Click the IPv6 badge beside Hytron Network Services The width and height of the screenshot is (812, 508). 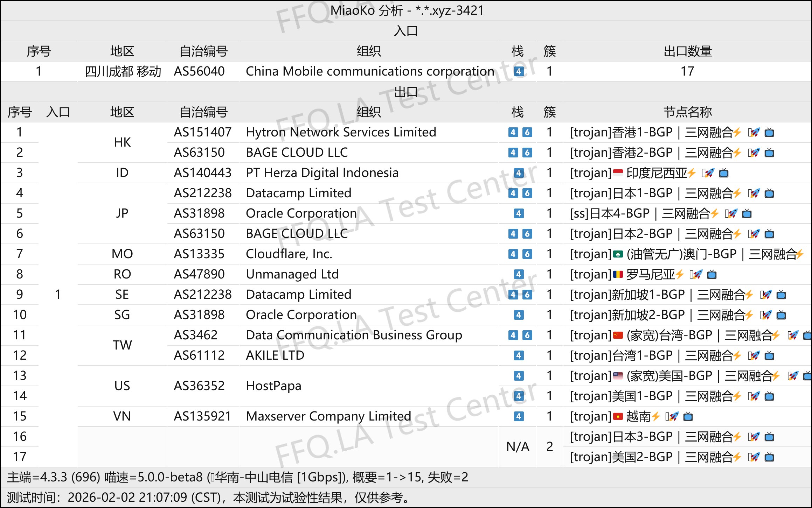(527, 132)
